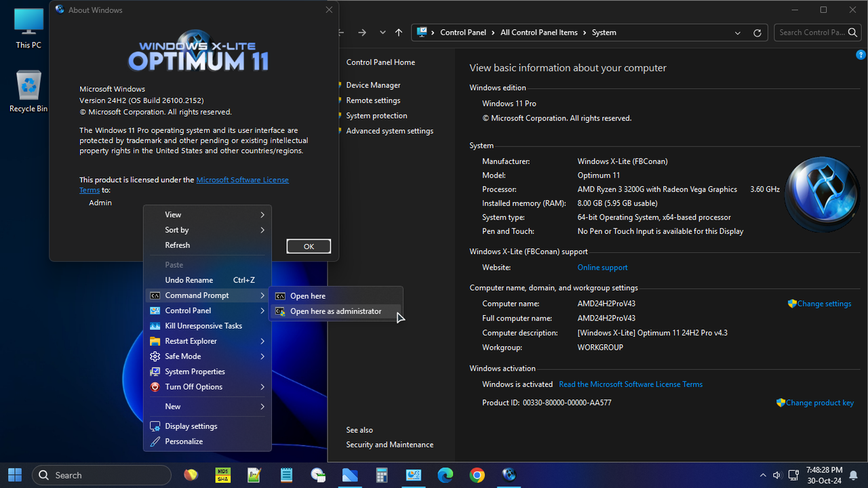Click the OK button in About Windows
Image resolution: width=868 pixels, height=488 pixels.
click(x=308, y=246)
